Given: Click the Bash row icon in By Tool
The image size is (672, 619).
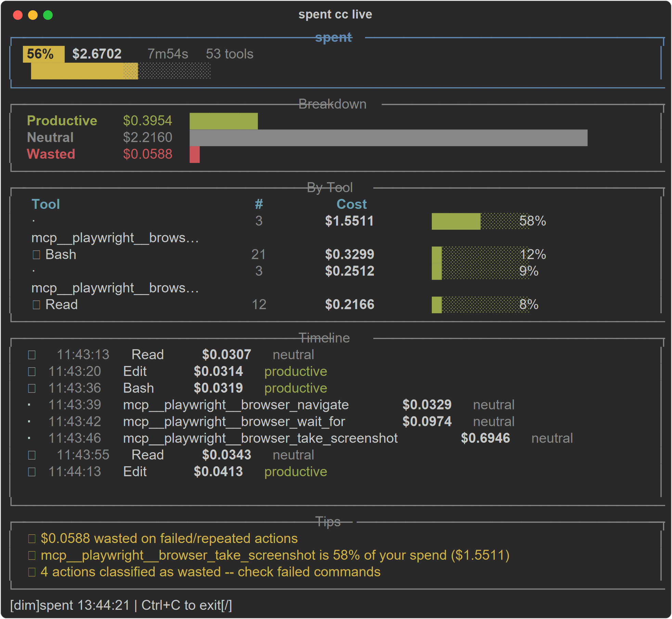Looking at the screenshot, I should 36,255.
